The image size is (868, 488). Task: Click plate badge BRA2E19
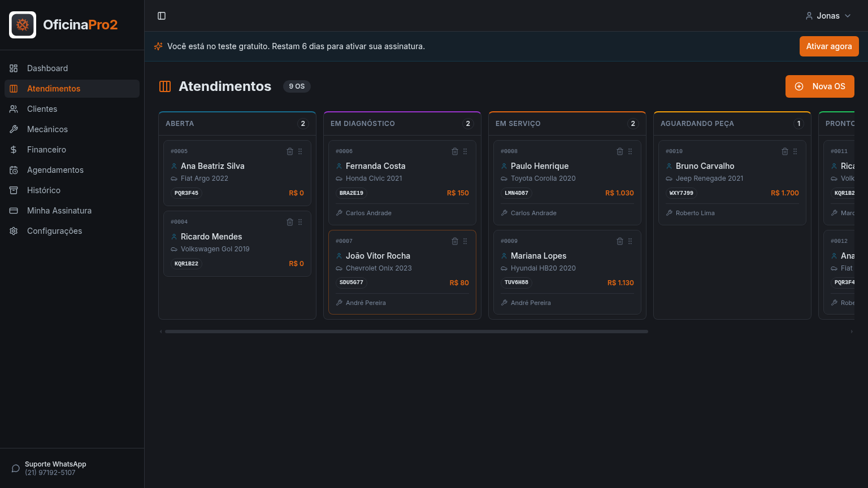351,193
